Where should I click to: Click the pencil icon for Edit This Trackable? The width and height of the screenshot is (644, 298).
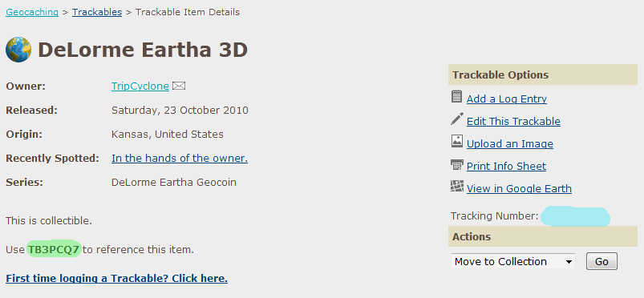click(x=456, y=119)
